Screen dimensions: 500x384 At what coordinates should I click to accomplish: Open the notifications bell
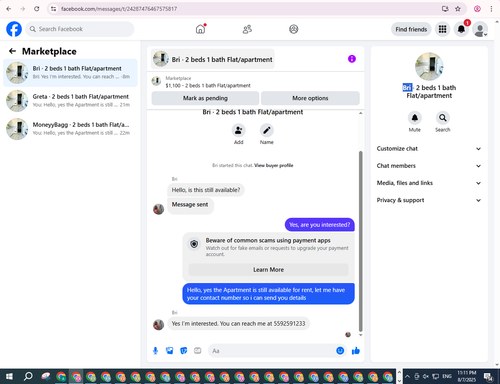tap(461, 29)
